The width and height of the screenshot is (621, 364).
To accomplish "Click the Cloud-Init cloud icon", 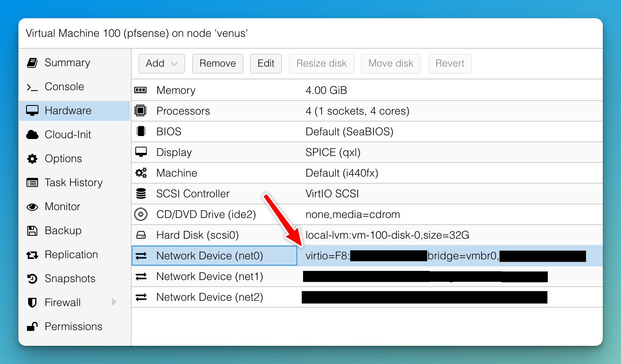I will (32, 135).
